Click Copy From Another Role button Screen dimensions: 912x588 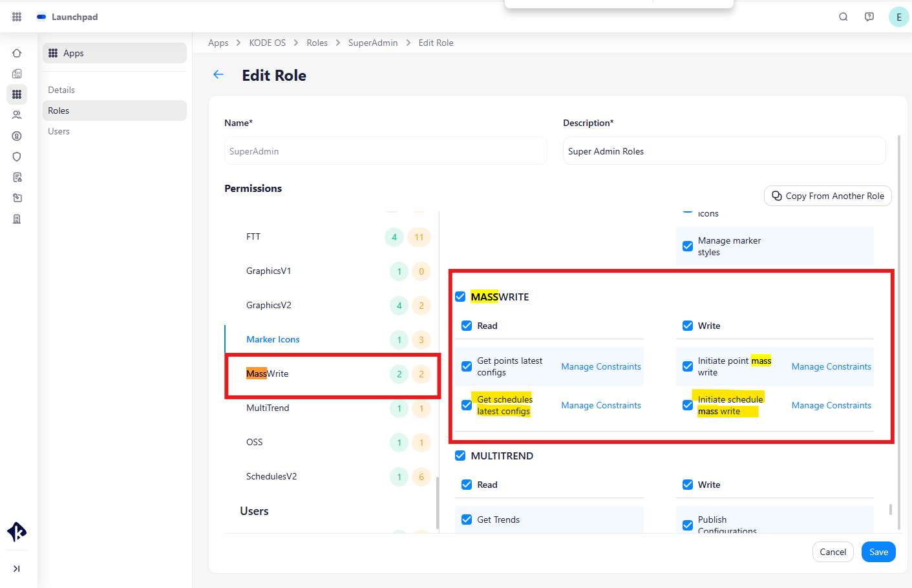[x=827, y=196]
